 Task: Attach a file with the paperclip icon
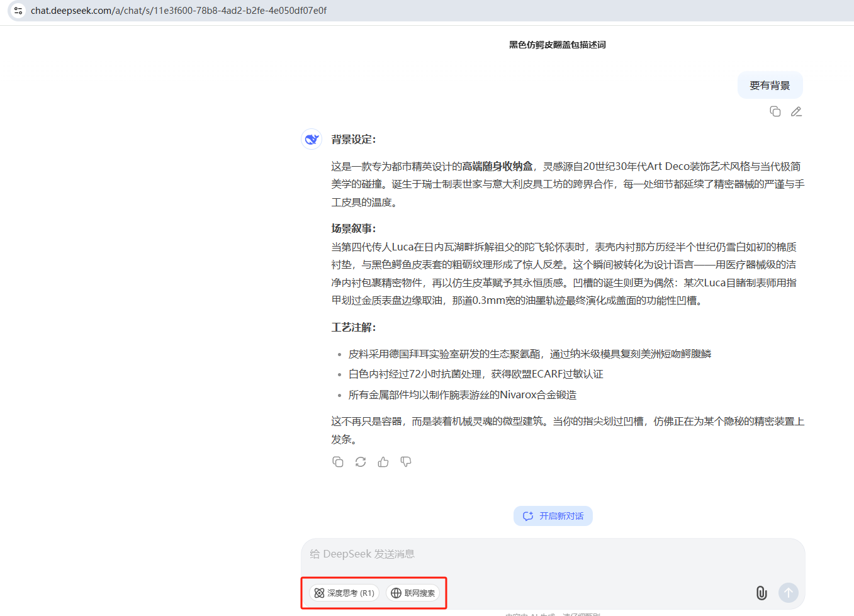pyautogui.click(x=761, y=593)
